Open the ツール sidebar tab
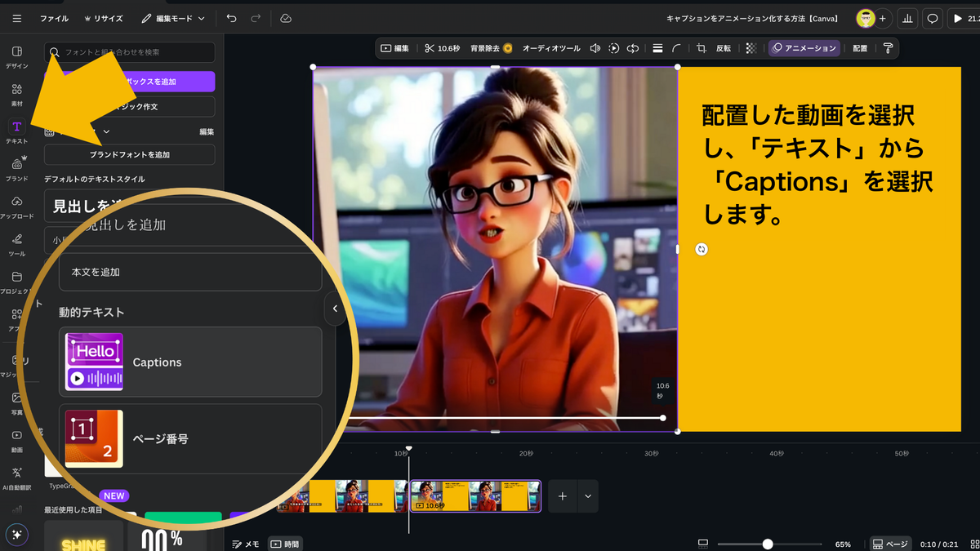Image resolution: width=980 pixels, height=551 pixels. tap(17, 245)
